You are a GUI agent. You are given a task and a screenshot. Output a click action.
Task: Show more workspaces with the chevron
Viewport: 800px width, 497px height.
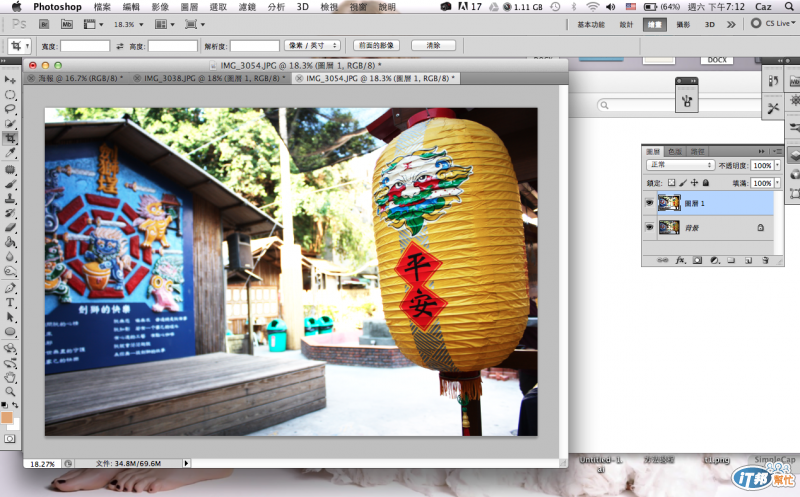[731, 24]
